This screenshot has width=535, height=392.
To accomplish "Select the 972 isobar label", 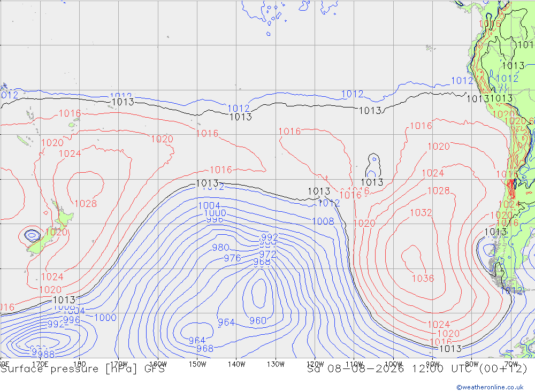I will (267, 254).
